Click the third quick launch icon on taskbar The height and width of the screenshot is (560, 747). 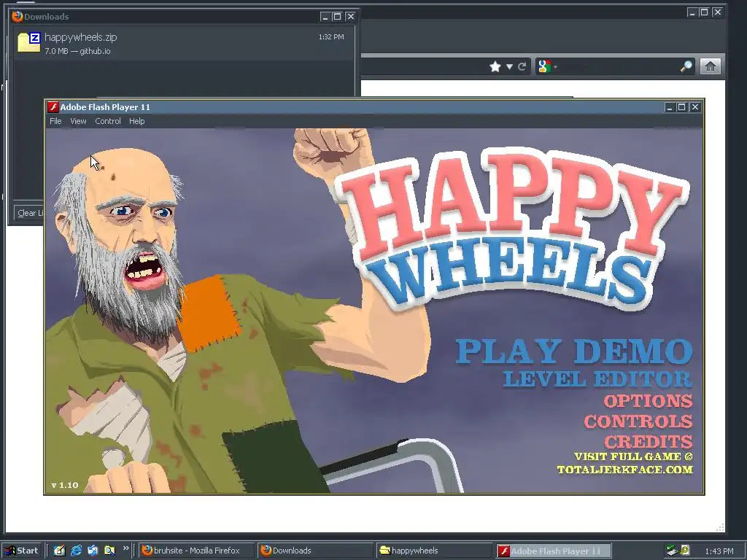pyautogui.click(x=93, y=551)
